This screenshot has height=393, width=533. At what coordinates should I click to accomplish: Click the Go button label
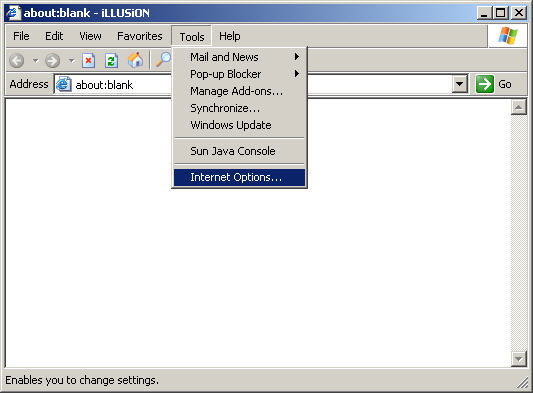[505, 84]
